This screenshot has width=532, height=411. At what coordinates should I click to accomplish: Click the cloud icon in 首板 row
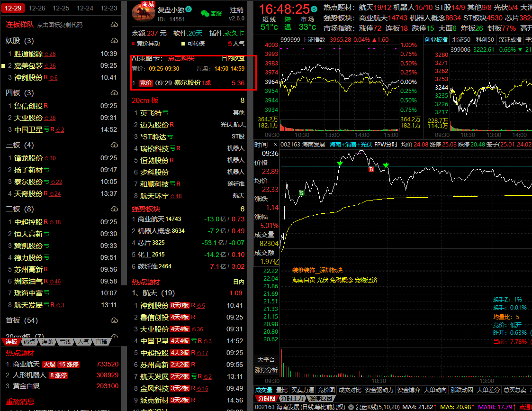click(x=114, y=320)
